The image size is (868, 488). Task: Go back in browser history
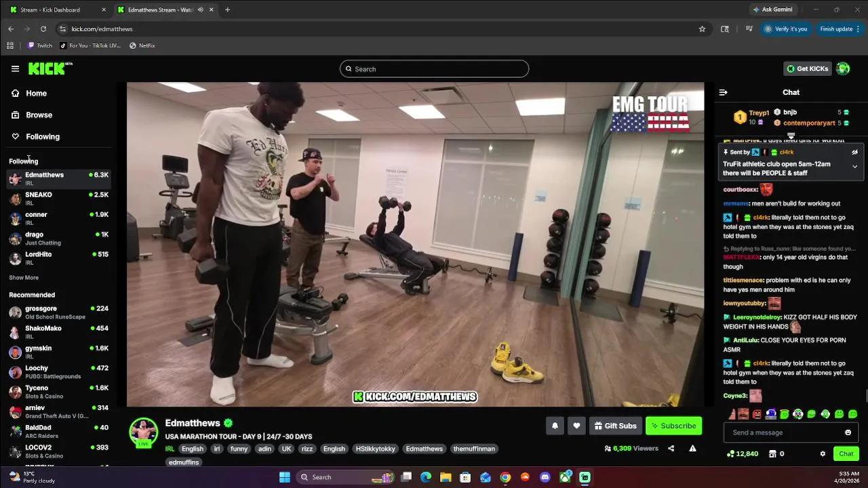11,28
